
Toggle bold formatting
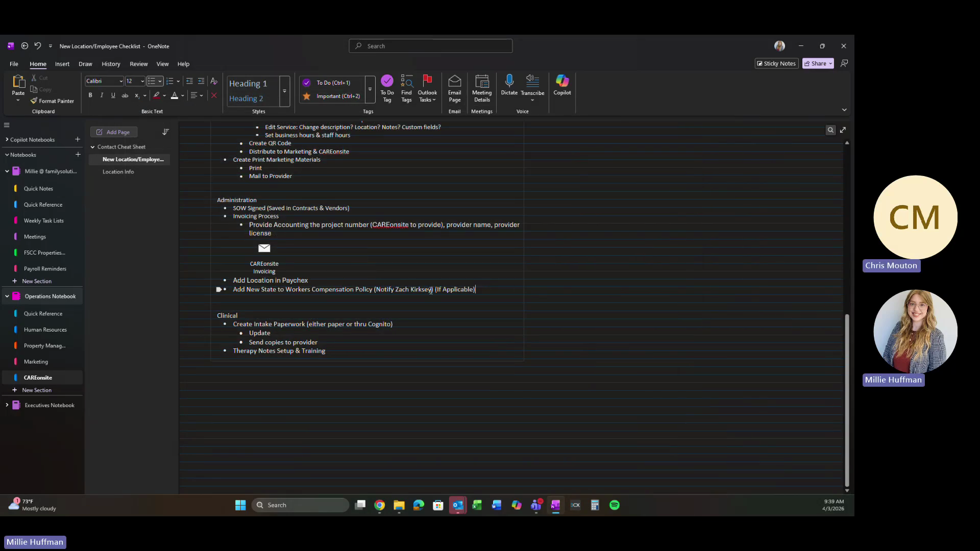pyautogui.click(x=90, y=95)
